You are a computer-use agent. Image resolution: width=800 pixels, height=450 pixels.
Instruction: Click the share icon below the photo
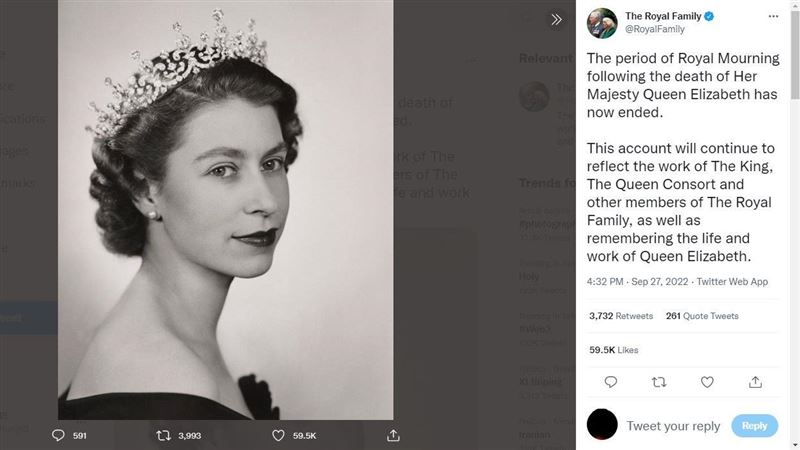pos(393,436)
